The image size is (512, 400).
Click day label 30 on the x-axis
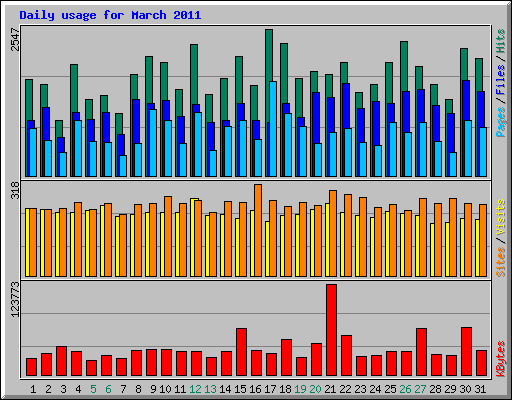coord(465,389)
